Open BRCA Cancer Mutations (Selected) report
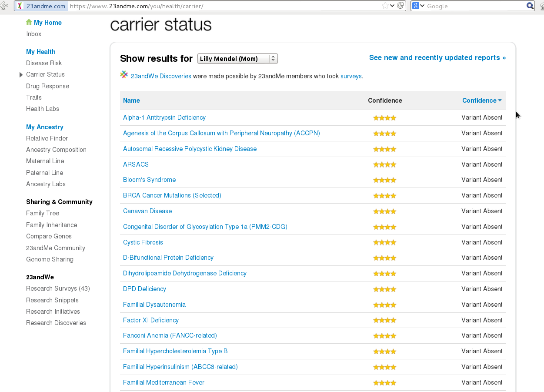Screen dimensions: 544x392 point(172,195)
